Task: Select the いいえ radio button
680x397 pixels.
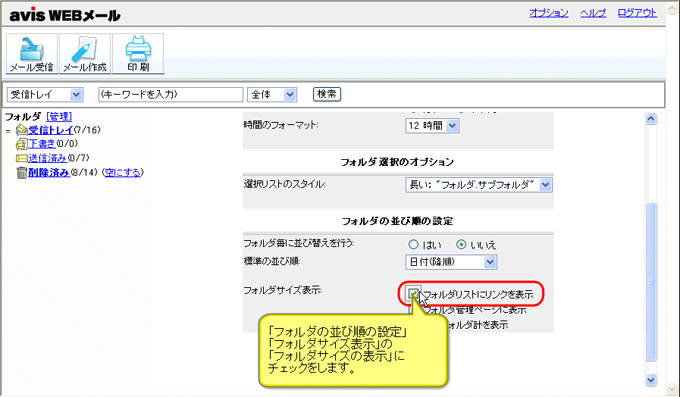Action: coord(461,245)
